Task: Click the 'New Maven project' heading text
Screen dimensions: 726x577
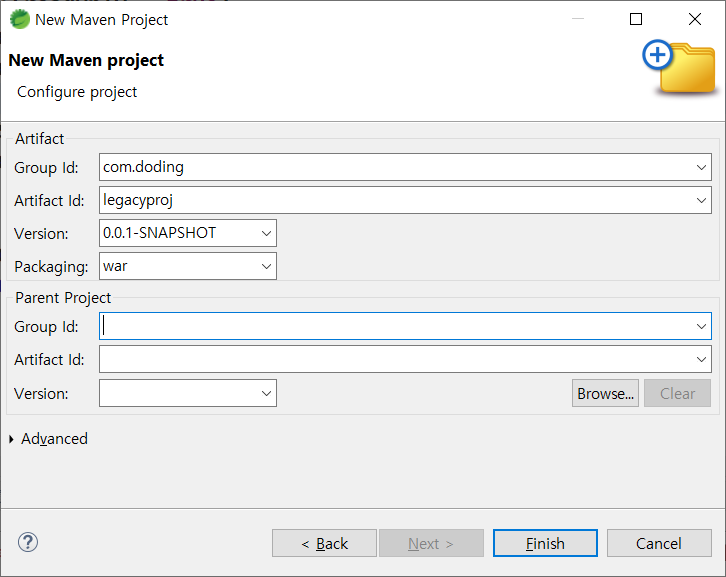Action: pyautogui.click(x=86, y=60)
